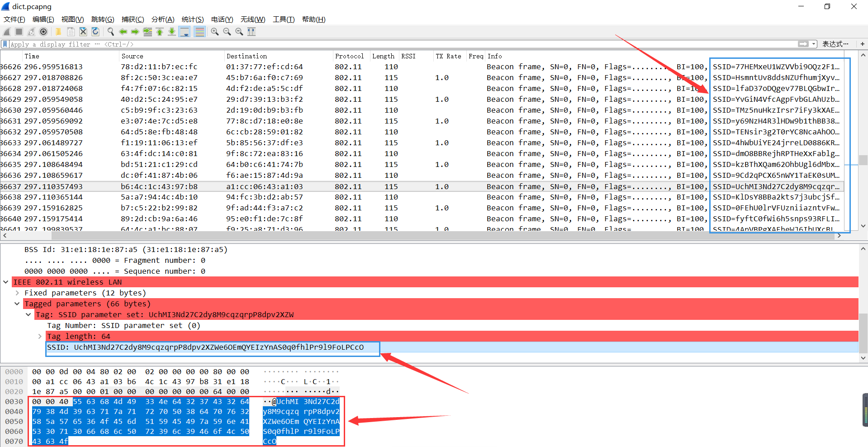Click the go to specified packet icon
868x447 pixels.
[x=147, y=32]
